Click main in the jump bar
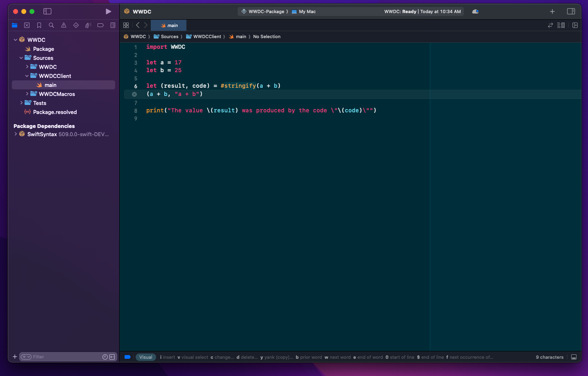Viewport: 588px width, 376px height. tap(237, 36)
